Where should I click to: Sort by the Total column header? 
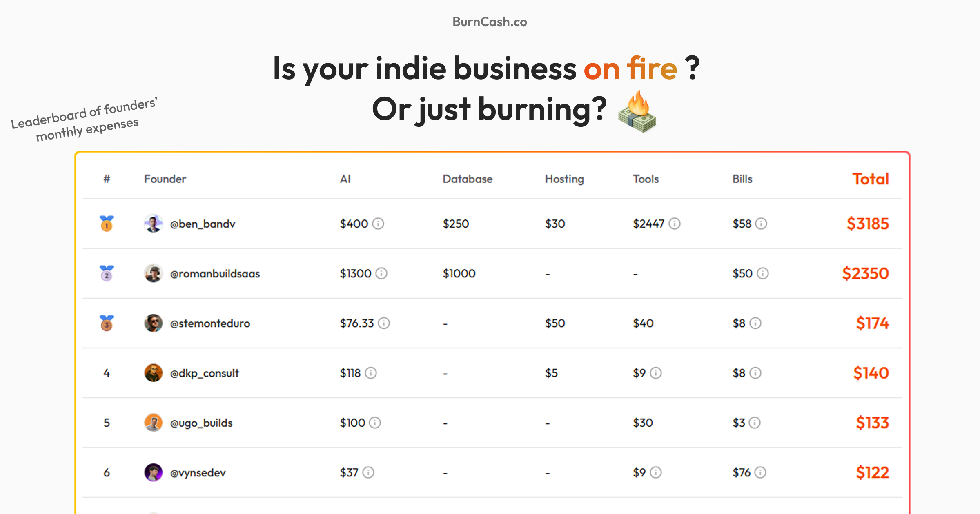pos(870,179)
